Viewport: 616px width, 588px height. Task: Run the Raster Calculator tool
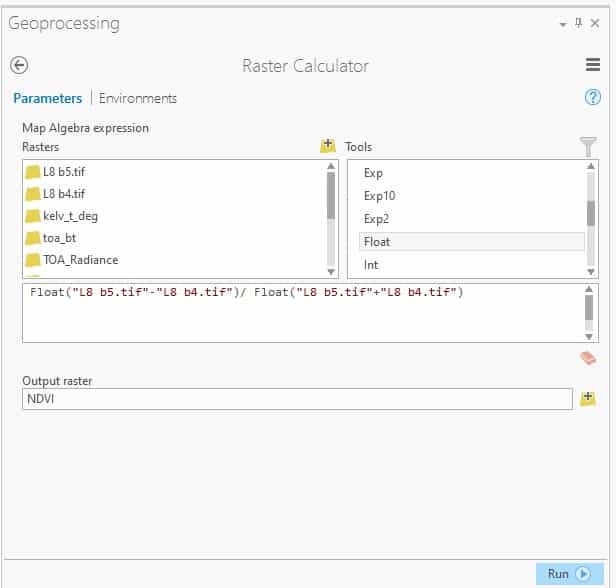click(x=570, y=574)
